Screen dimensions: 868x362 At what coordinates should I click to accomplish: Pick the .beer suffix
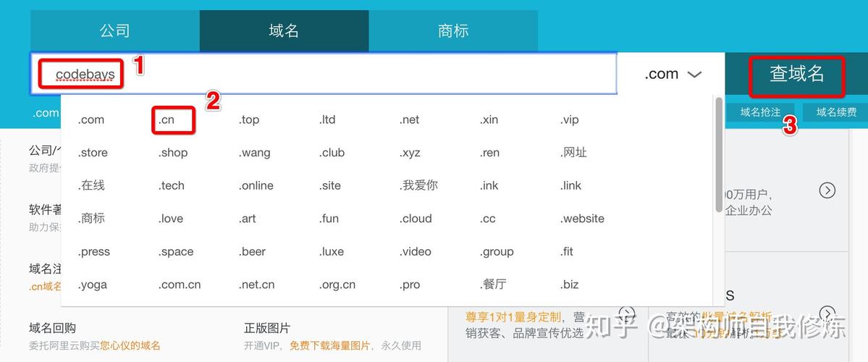[253, 252]
